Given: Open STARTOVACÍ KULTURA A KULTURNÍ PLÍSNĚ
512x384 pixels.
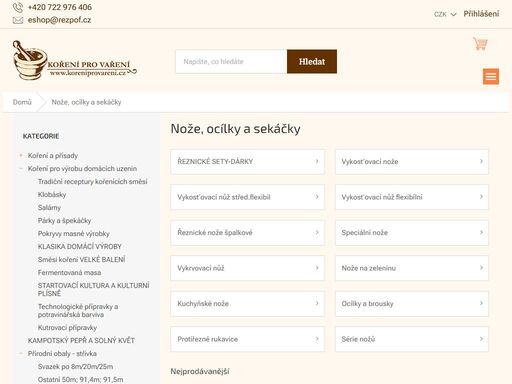Looking at the screenshot, I should [93, 289].
